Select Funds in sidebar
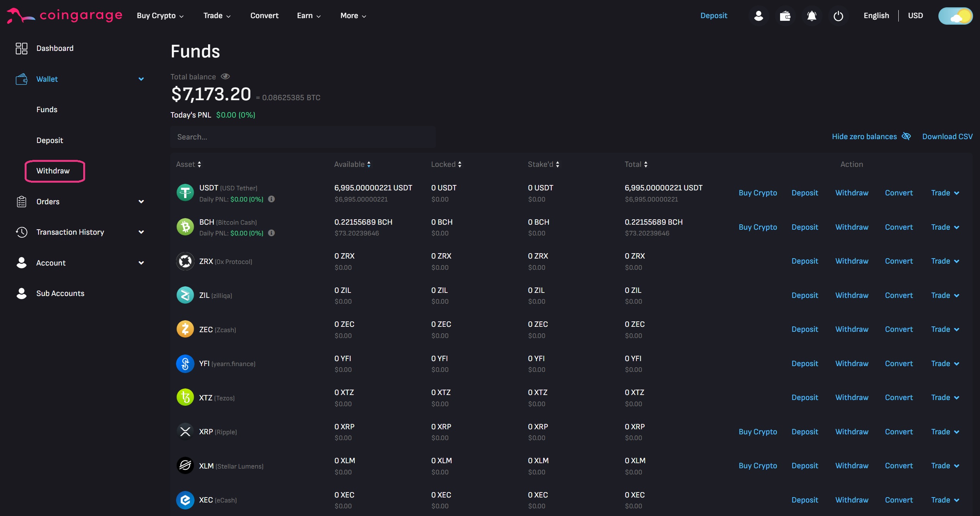This screenshot has width=980, height=516. pyautogui.click(x=47, y=109)
